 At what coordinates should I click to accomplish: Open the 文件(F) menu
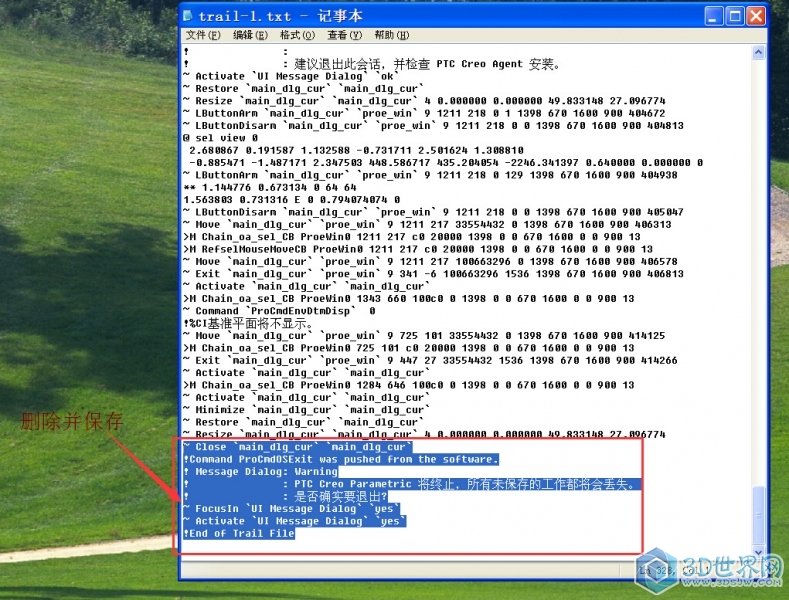203,35
